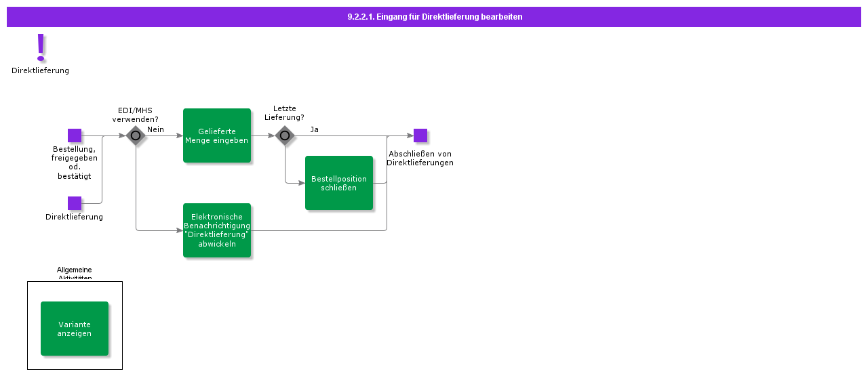Select the end event above 'Abschließen von Direktlieferungen'
868x376 pixels.
click(x=420, y=135)
